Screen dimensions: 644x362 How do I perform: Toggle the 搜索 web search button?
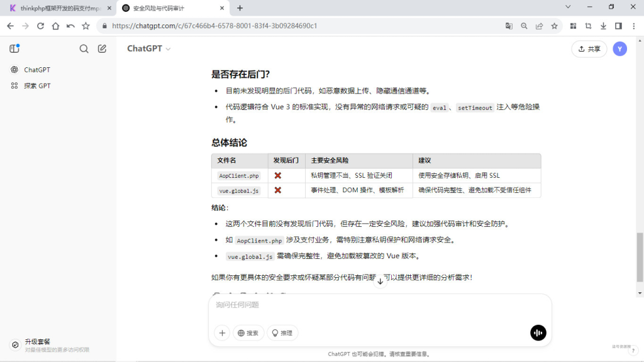(x=248, y=333)
